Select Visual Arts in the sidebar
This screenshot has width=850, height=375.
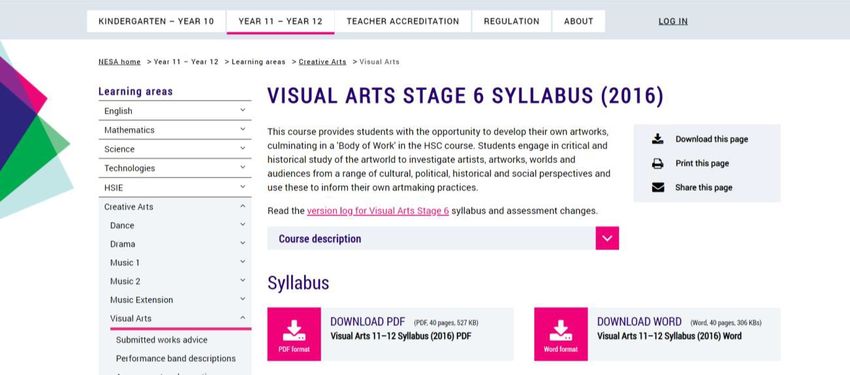[x=131, y=318]
